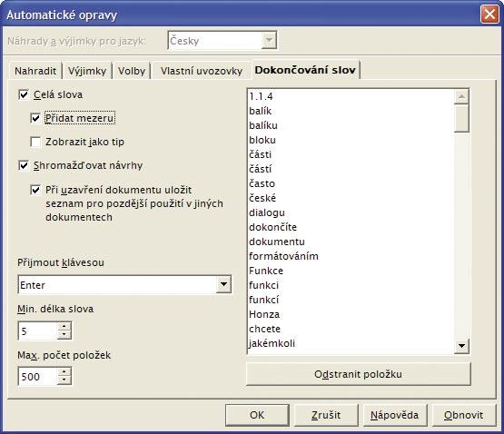Viewport: 504px width, 434px height.
Task: Select '1.1.4' in the word list
Action: 351,96
